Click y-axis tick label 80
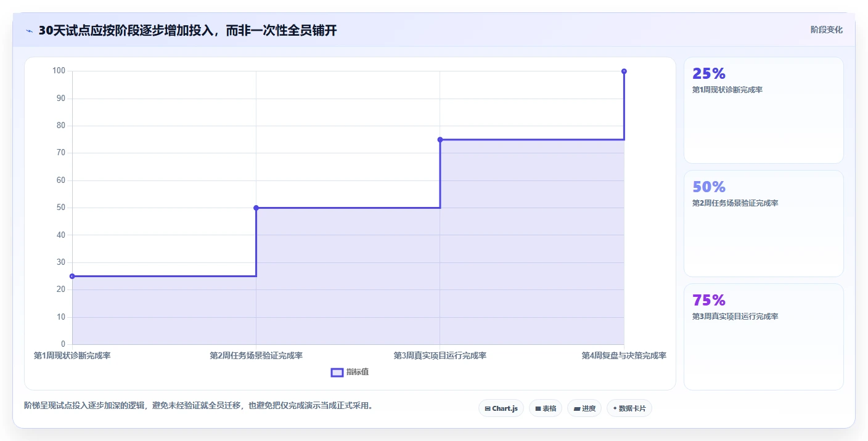The image size is (868, 441). (x=61, y=126)
